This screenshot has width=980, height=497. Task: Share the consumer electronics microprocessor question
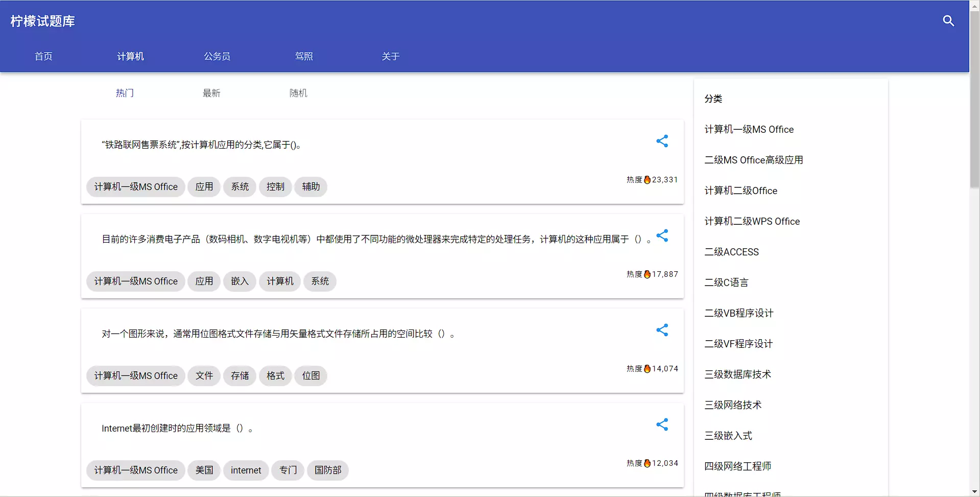click(662, 235)
